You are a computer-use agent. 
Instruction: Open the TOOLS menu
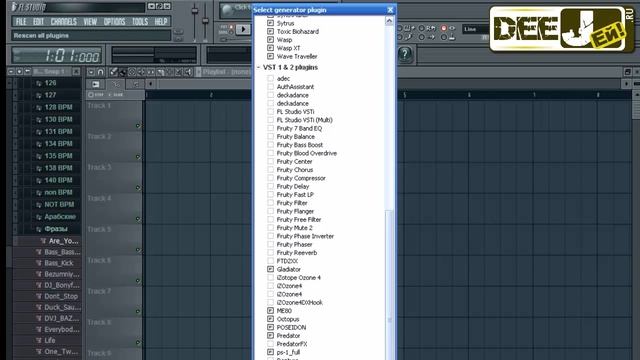(140, 22)
